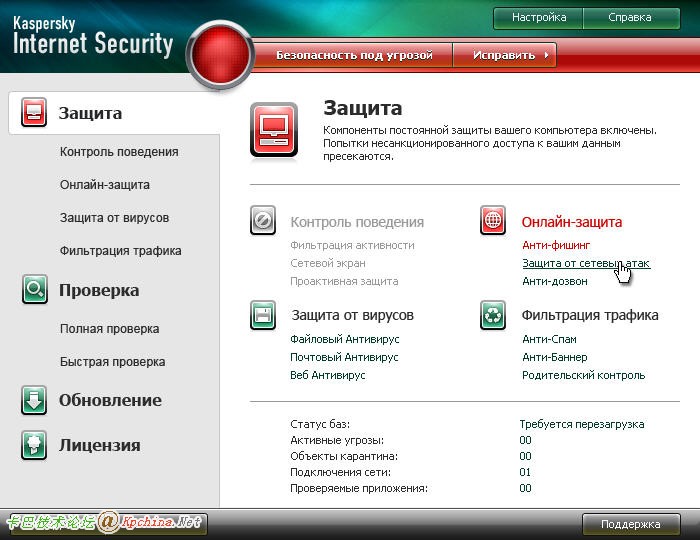This screenshot has width=700, height=540.
Task: Click the red Защита monitor icon in sidebar
Action: 34,112
